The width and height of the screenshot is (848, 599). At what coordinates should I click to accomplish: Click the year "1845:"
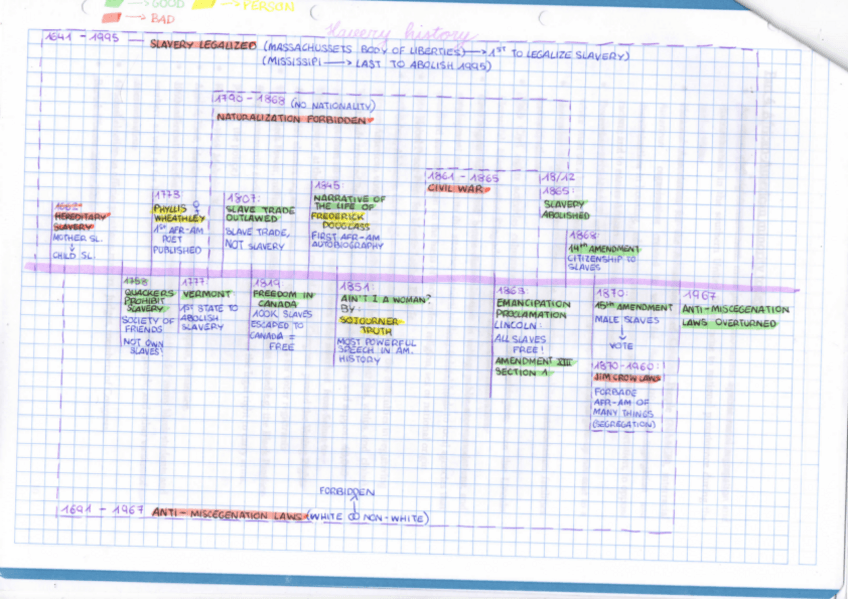(x=328, y=185)
